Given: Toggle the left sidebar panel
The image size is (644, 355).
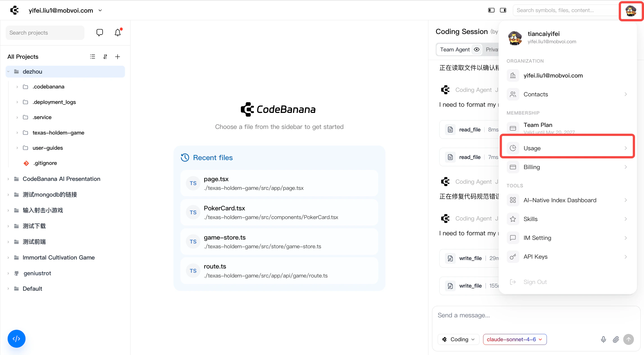Looking at the screenshot, I should 491,10.
